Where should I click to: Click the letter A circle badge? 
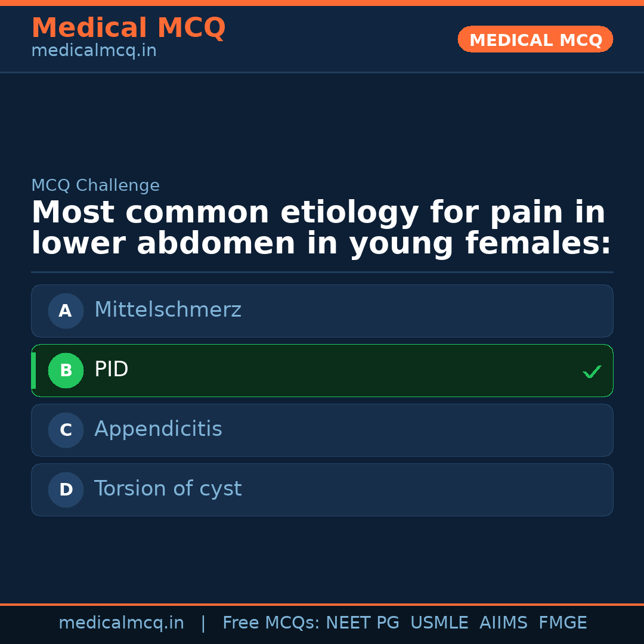[x=66, y=311]
